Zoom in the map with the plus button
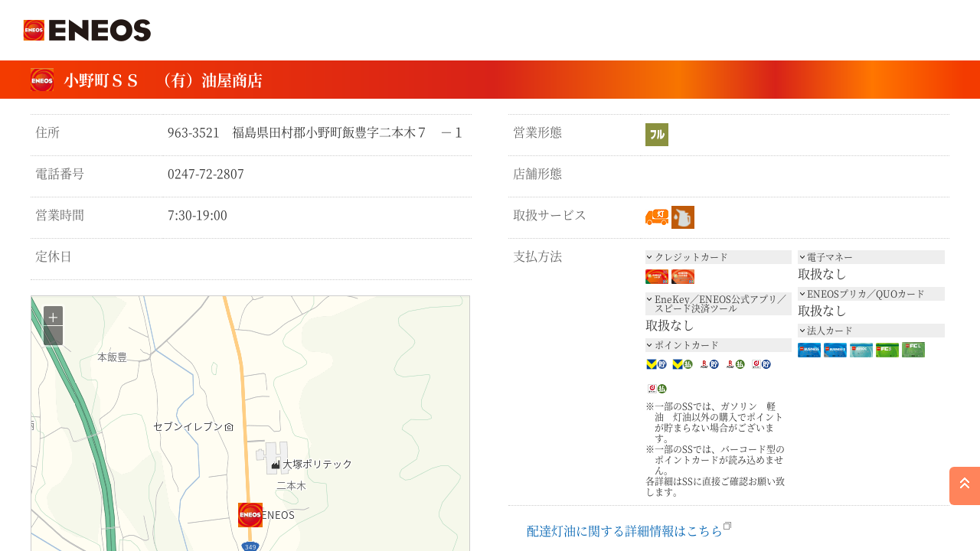The width and height of the screenshot is (980, 551). 53,316
